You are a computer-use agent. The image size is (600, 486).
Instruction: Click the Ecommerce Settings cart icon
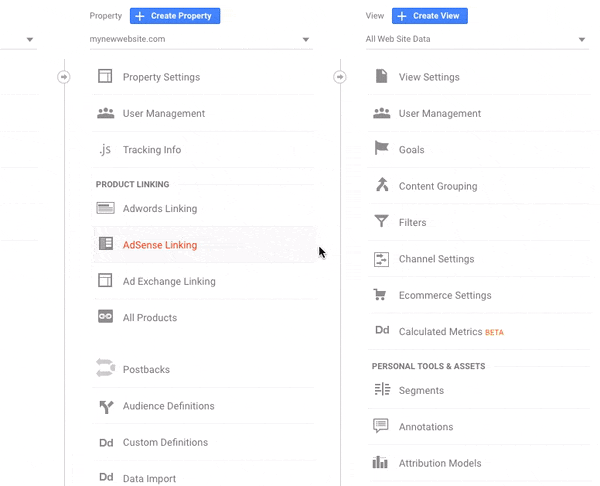380,294
